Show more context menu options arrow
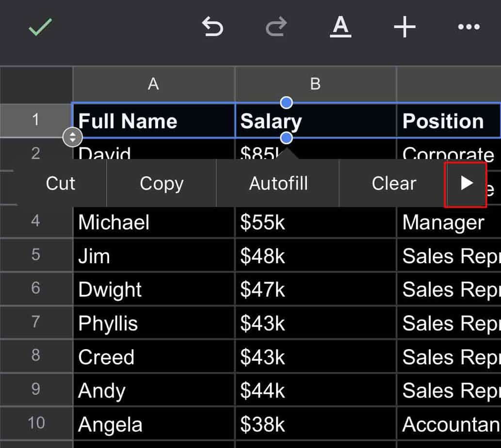This screenshot has width=501, height=448. point(466,183)
